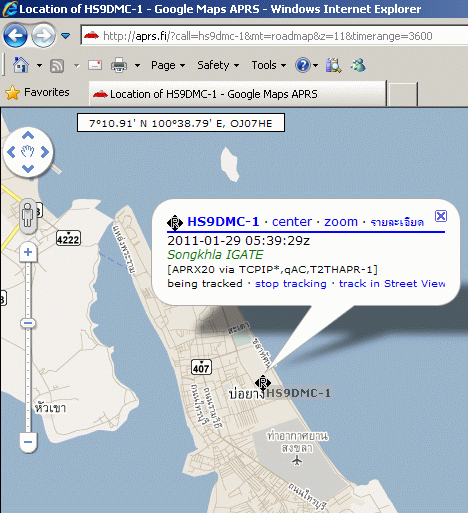Click the station symbol icon in the popup header

pos(175,223)
